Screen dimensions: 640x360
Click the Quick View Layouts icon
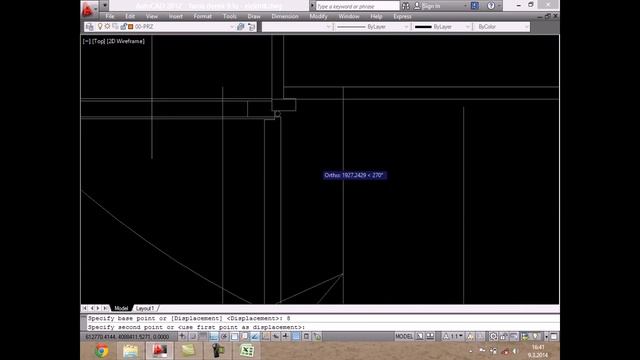[x=420, y=336]
